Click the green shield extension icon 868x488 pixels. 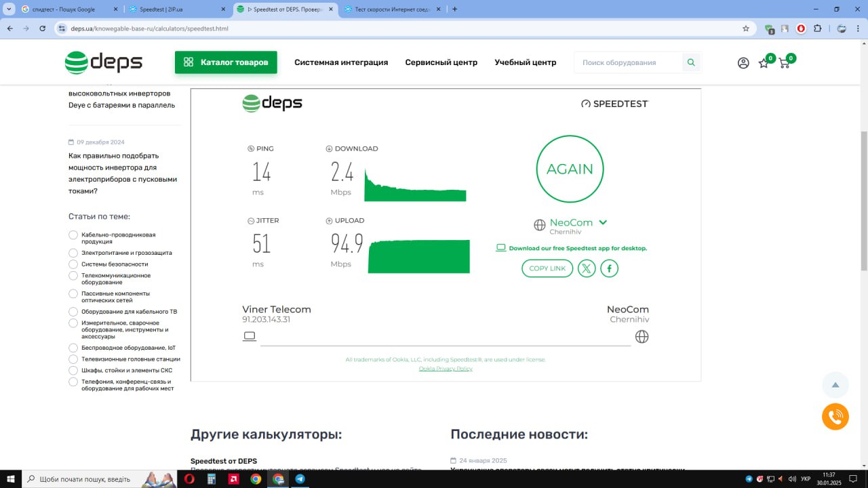(x=769, y=29)
